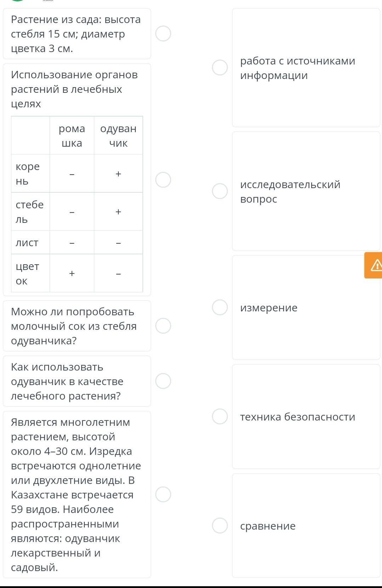Select radio for 'сравнение'

pyautogui.click(x=220, y=525)
